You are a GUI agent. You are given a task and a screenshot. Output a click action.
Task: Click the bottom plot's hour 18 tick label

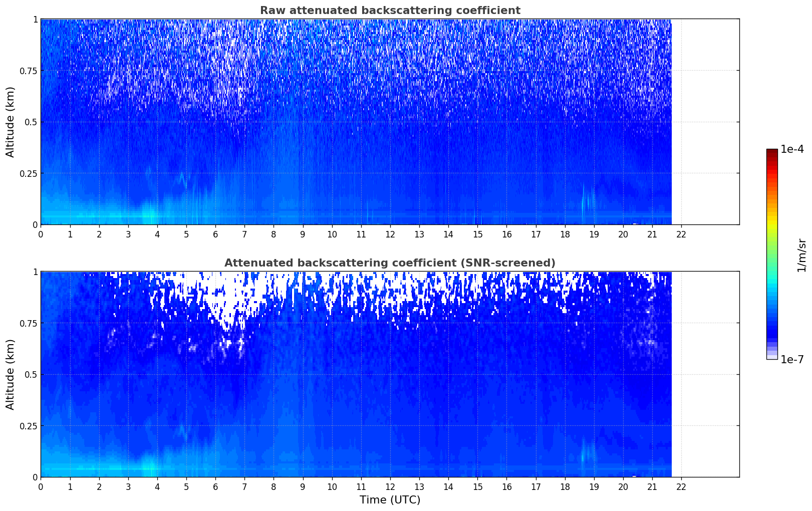(x=565, y=486)
